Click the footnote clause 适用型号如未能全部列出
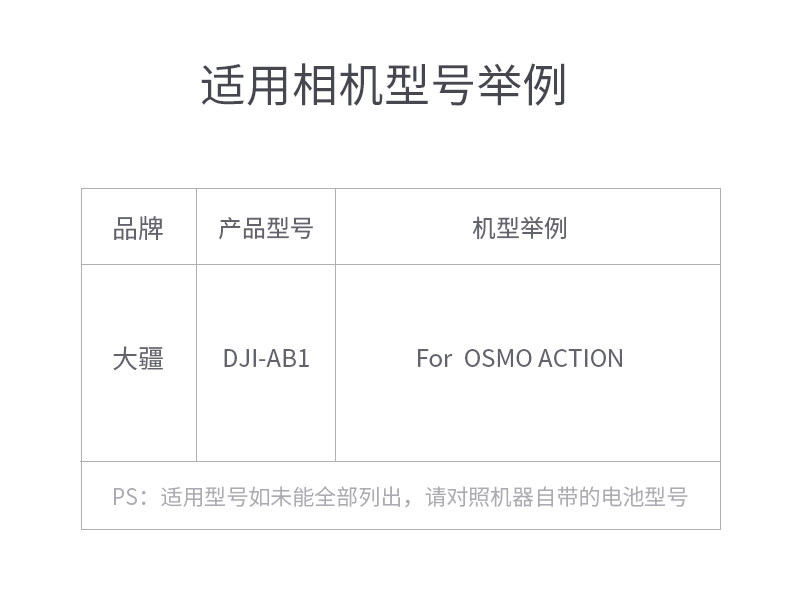Image resolution: width=790 pixels, height=609 pixels. click(x=280, y=497)
